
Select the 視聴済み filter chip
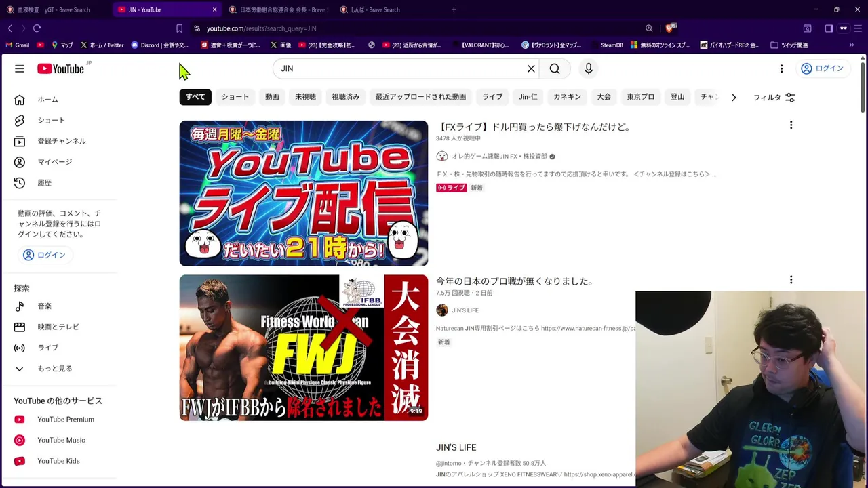[345, 97]
